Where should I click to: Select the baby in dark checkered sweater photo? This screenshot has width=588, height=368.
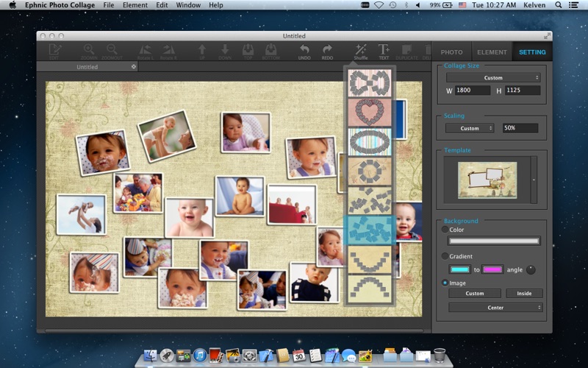pos(315,283)
